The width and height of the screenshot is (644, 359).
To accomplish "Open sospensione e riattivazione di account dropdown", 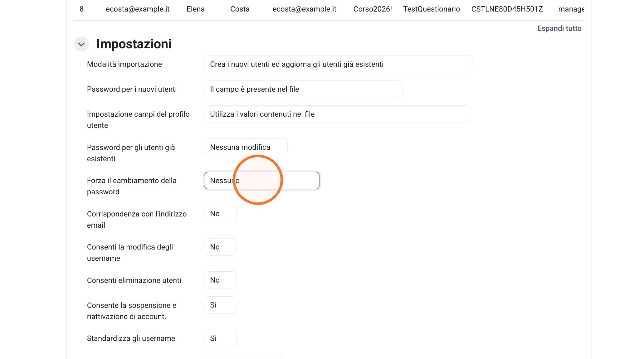I will click(220, 305).
